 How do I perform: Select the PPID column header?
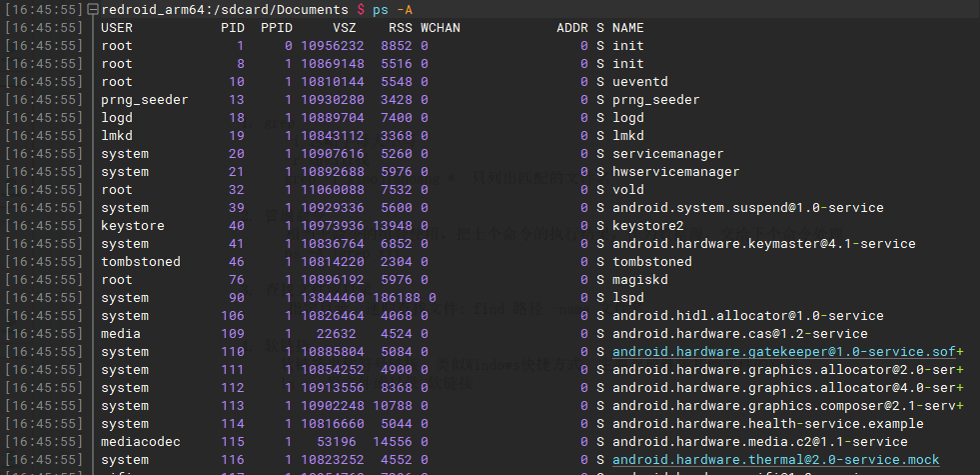point(277,28)
